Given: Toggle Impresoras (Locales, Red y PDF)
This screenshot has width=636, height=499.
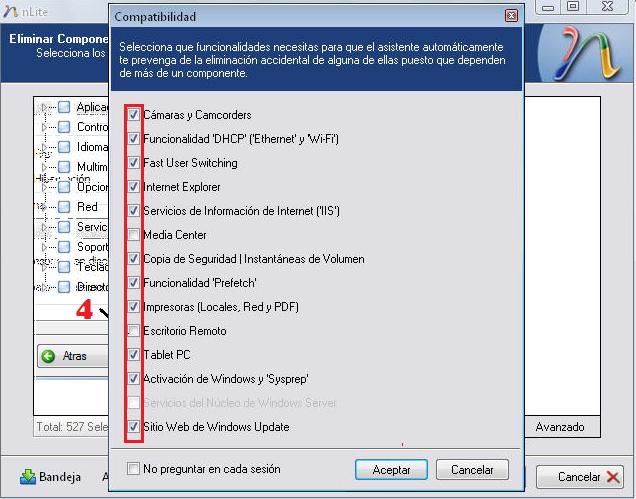Looking at the screenshot, I should 134,307.
